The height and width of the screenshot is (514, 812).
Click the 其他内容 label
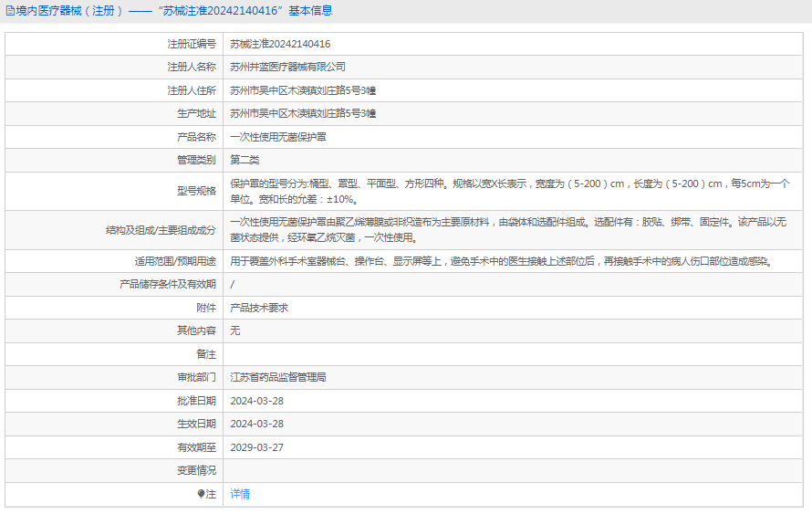tap(196, 330)
